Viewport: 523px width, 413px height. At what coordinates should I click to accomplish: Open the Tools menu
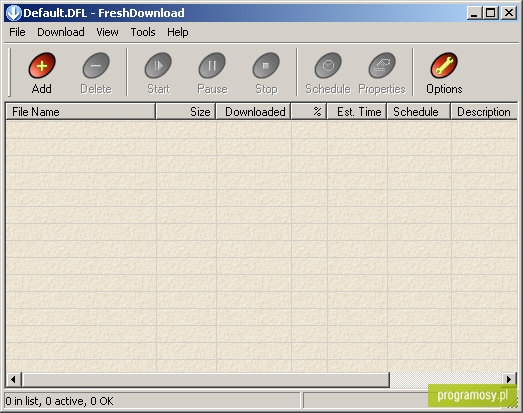click(143, 32)
